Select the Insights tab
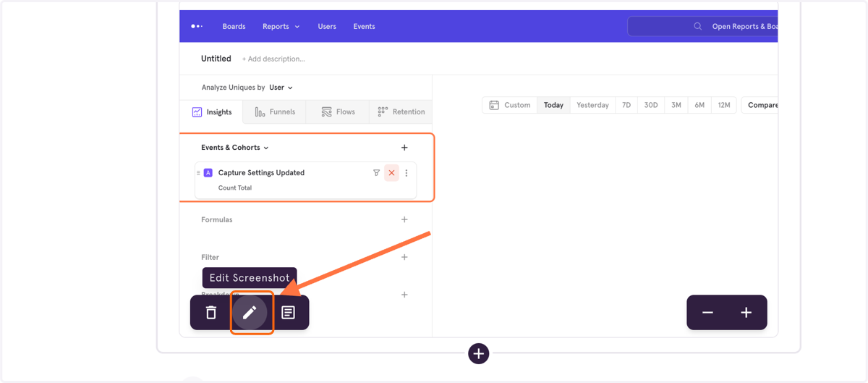 [212, 111]
